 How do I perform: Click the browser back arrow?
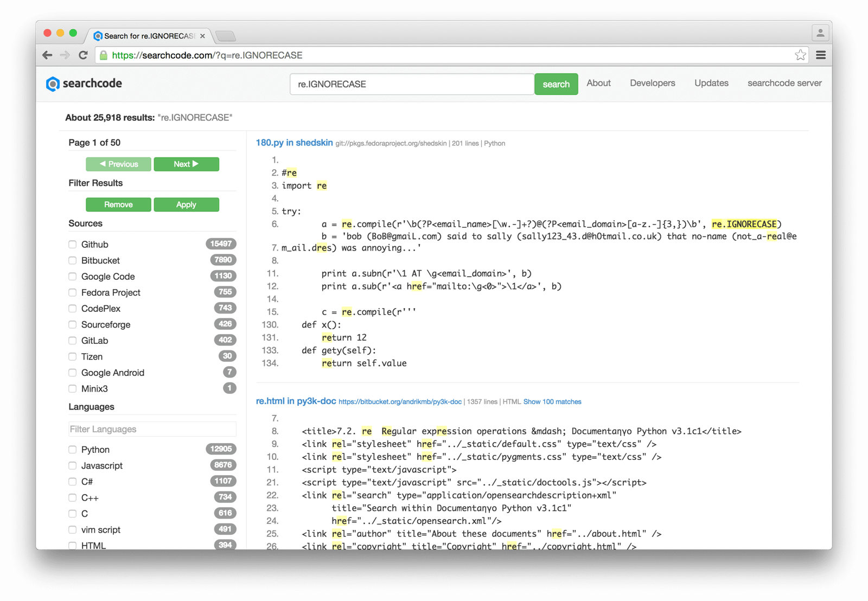[x=47, y=55]
